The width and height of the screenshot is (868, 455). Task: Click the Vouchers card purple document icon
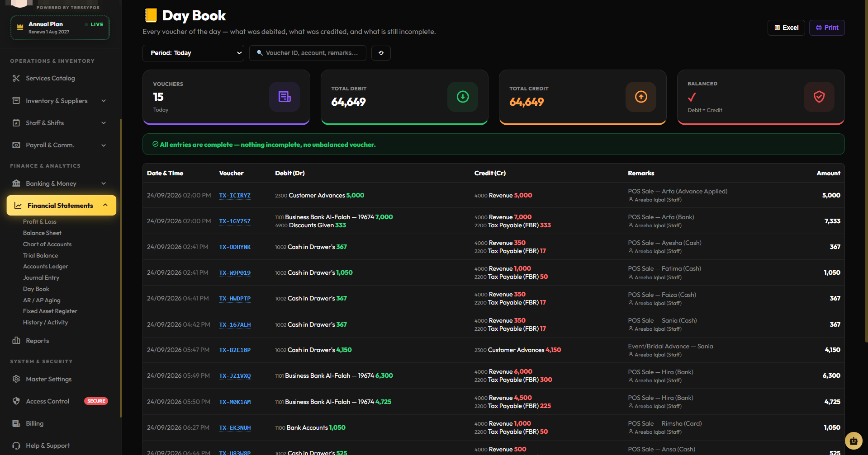(x=285, y=97)
